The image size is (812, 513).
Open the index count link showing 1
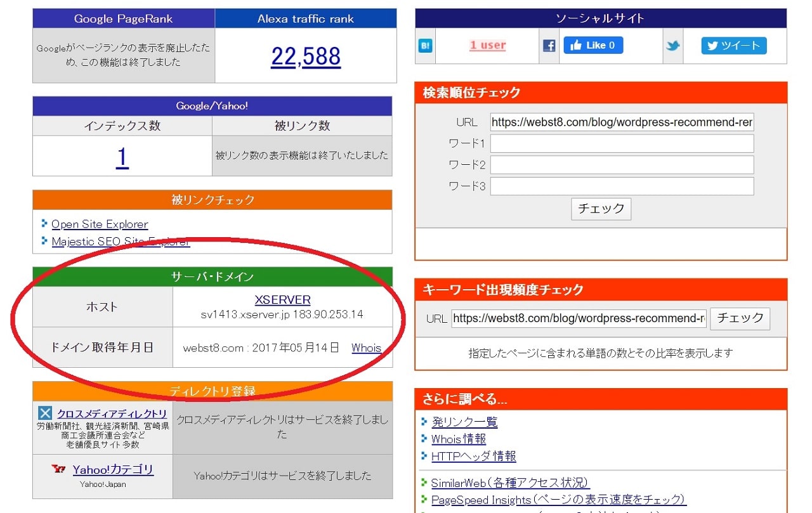click(122, 157)
